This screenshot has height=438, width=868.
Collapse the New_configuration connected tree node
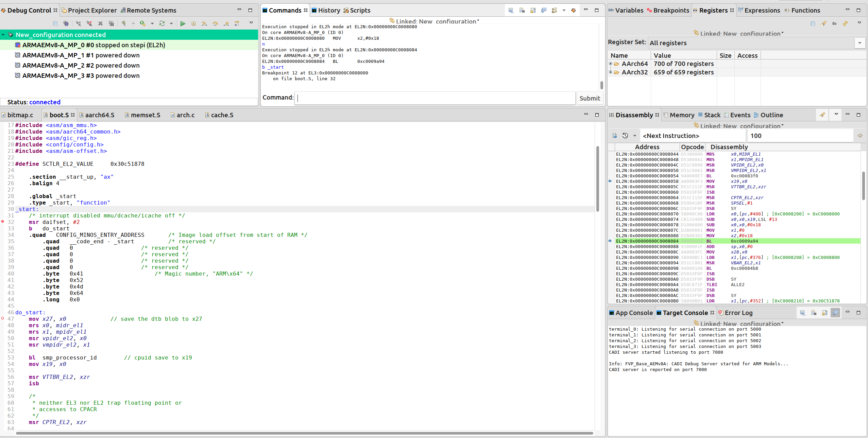[3, 34]
